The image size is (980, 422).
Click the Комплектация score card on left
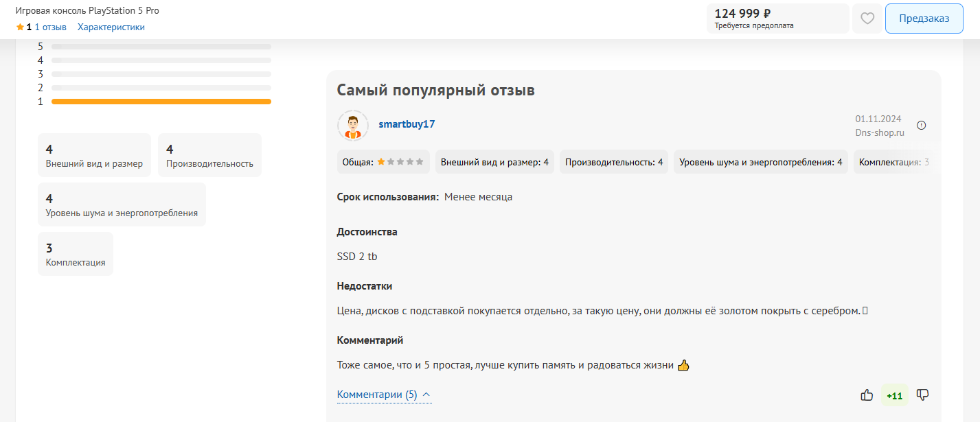point(76,254)
